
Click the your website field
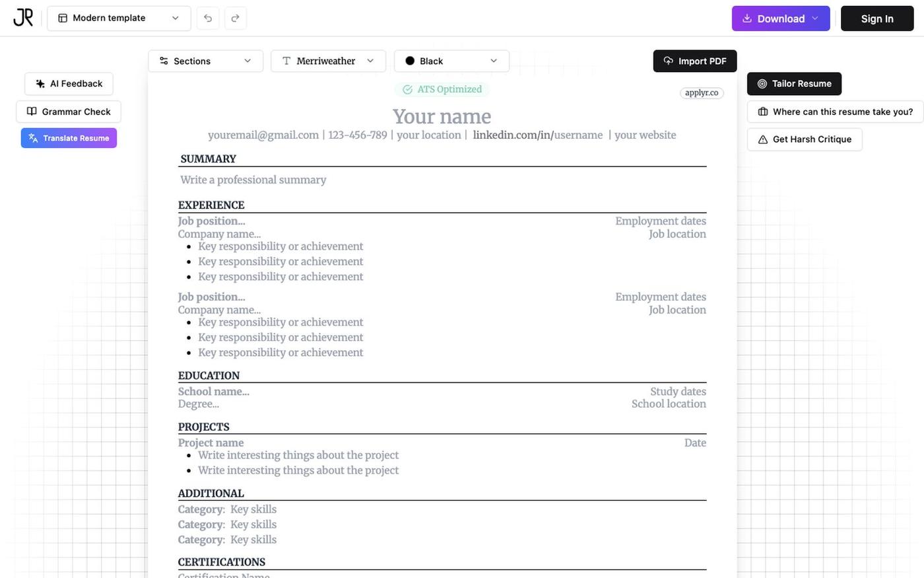click(645, 135)
